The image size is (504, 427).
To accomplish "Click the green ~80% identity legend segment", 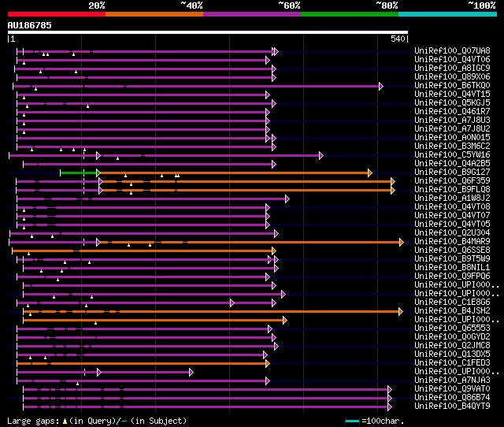I will (349, 14).
